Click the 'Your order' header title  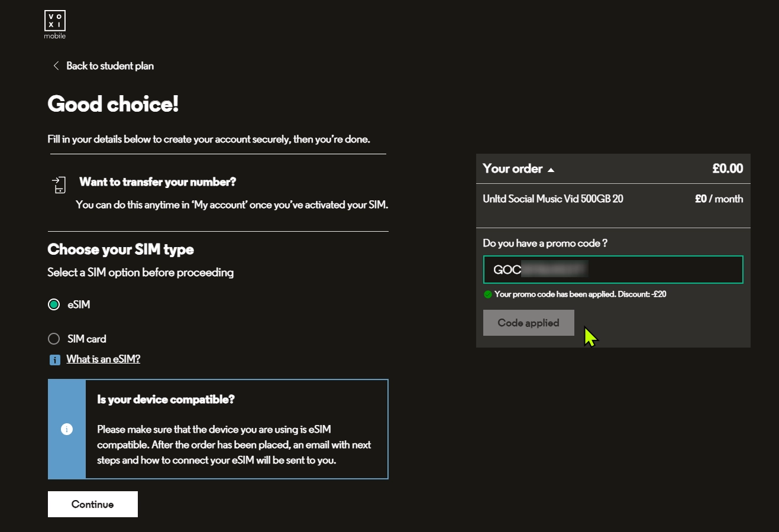coord(512,168)
